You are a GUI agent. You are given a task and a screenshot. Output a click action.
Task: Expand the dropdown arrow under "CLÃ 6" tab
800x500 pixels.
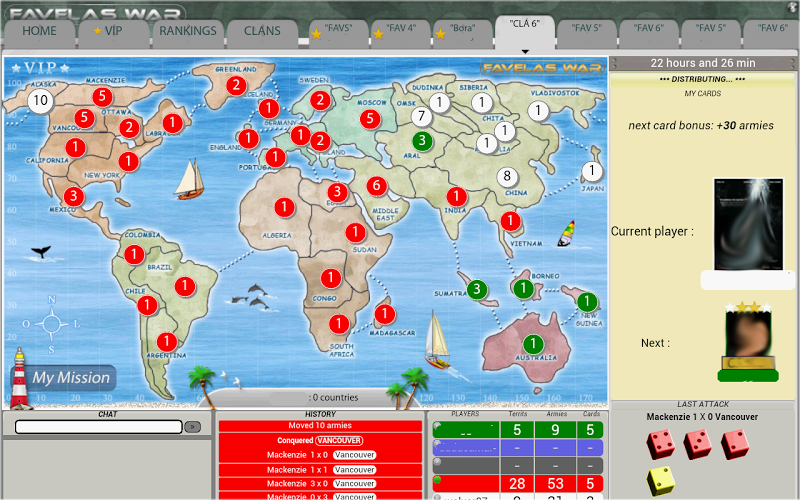tap(525, 51)
